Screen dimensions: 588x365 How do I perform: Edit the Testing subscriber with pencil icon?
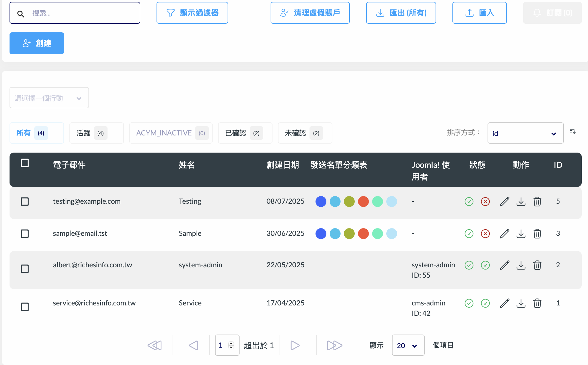504,202
